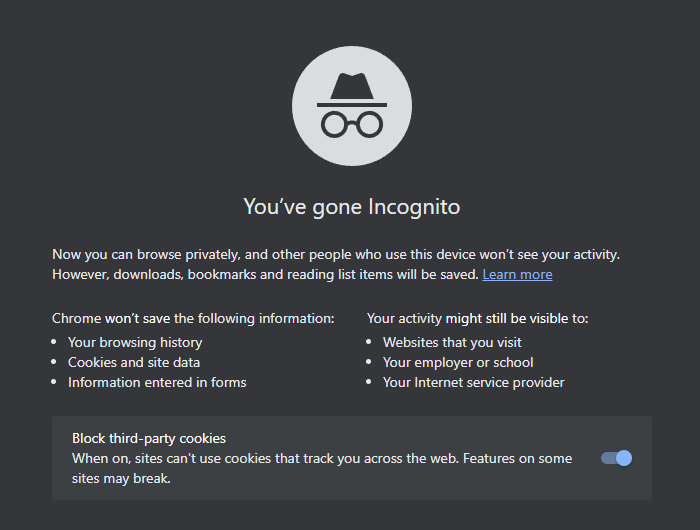Select the "Your Internet service provider" list item
This screenshot has height=530, width=700.
(474, 382)
